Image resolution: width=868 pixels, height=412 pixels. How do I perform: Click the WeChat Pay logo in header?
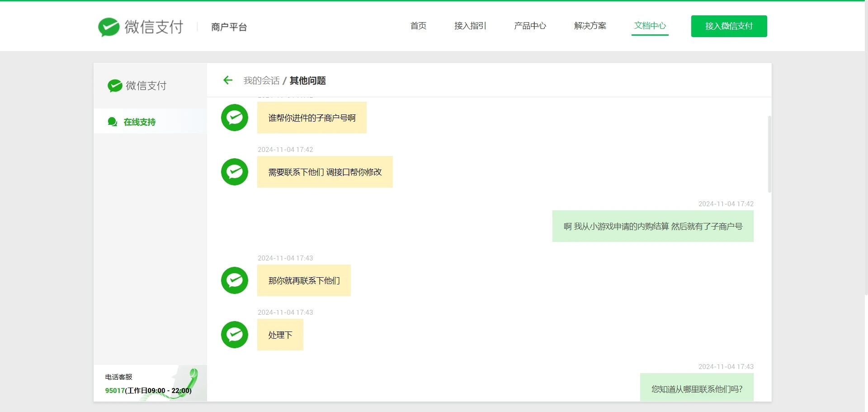tap(141, 27)
